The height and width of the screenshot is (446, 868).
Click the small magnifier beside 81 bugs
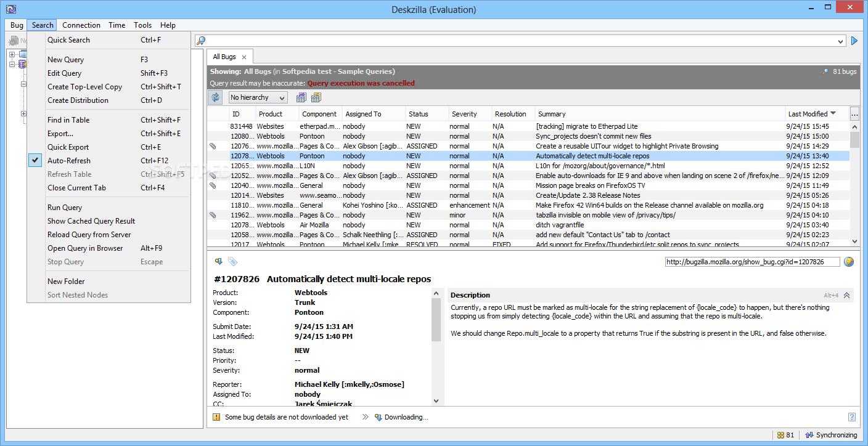point(825,71)
